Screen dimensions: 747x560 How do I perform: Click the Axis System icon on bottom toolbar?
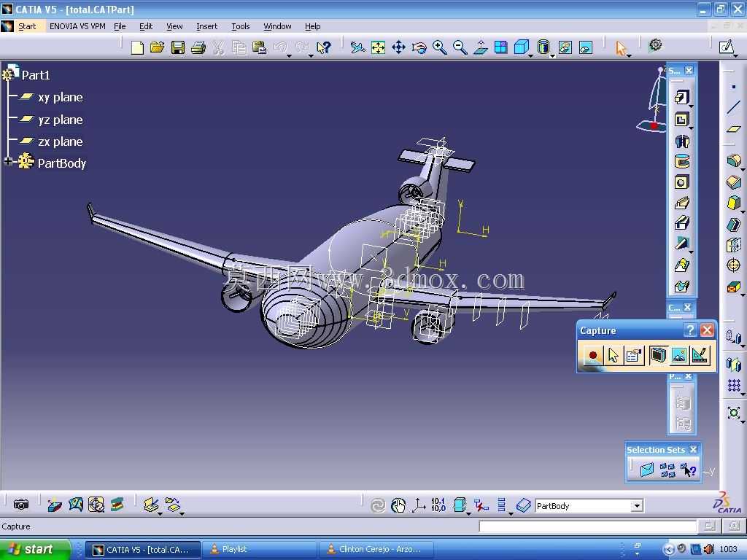click(419, 505)
